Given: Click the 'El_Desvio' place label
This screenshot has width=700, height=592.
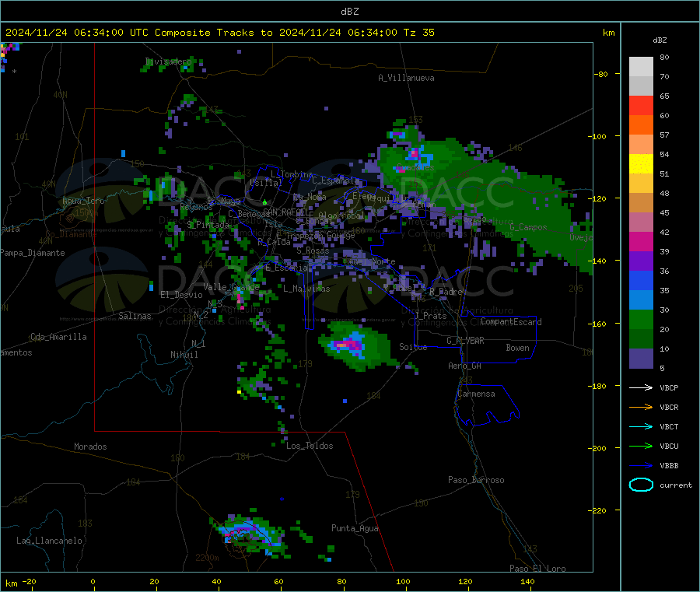Looking at the screenshot, I should [181, 295].
